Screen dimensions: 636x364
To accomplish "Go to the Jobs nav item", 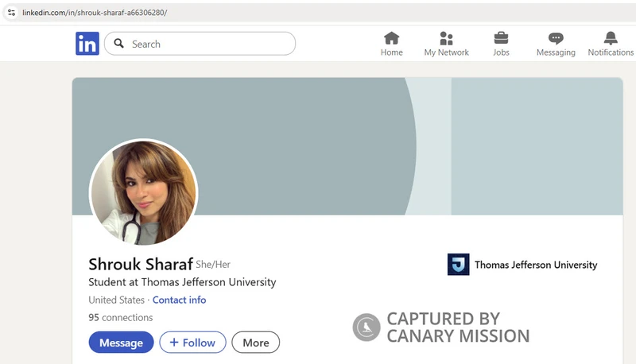I will [501, 44].
